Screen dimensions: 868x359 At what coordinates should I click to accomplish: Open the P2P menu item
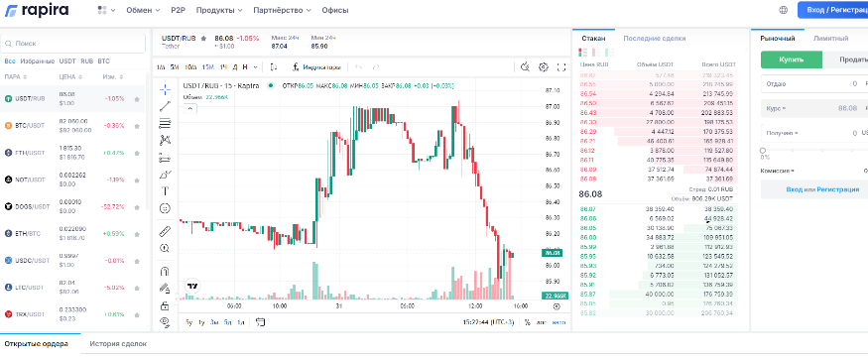[x=179, y=10]
